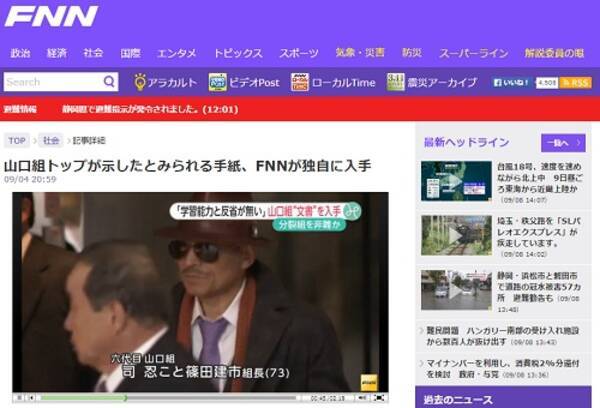Open the typhoon map thumbnail
The width and height of the screenshot is (600, 408).
(456, 181)
